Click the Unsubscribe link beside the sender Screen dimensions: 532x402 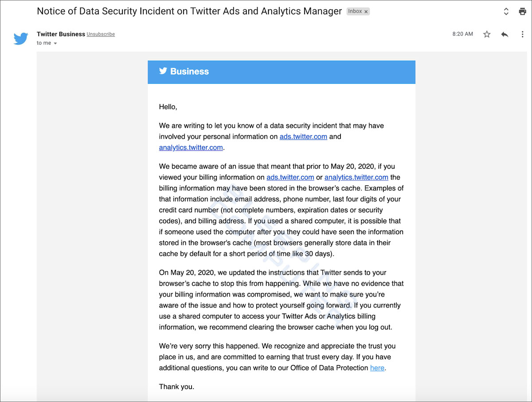tap(101, 34)
